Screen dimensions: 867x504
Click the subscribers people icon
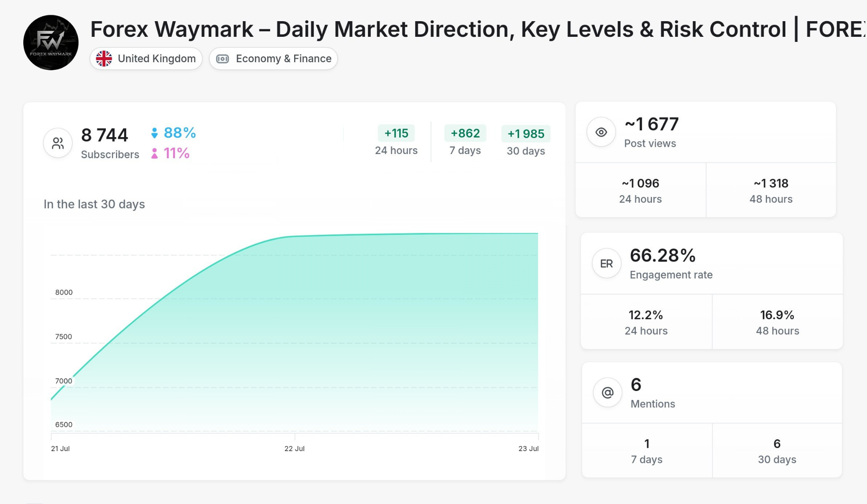click(58, 143)
